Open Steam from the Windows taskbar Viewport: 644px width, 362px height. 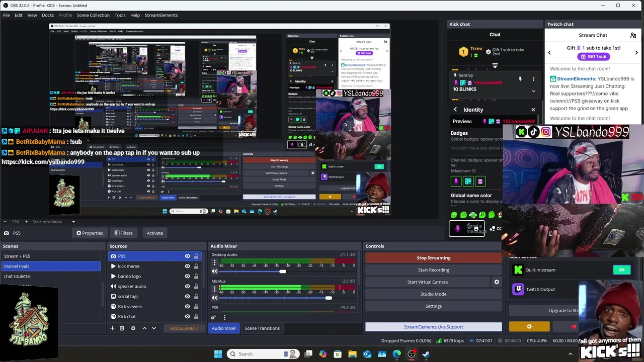tap(426, 354)
